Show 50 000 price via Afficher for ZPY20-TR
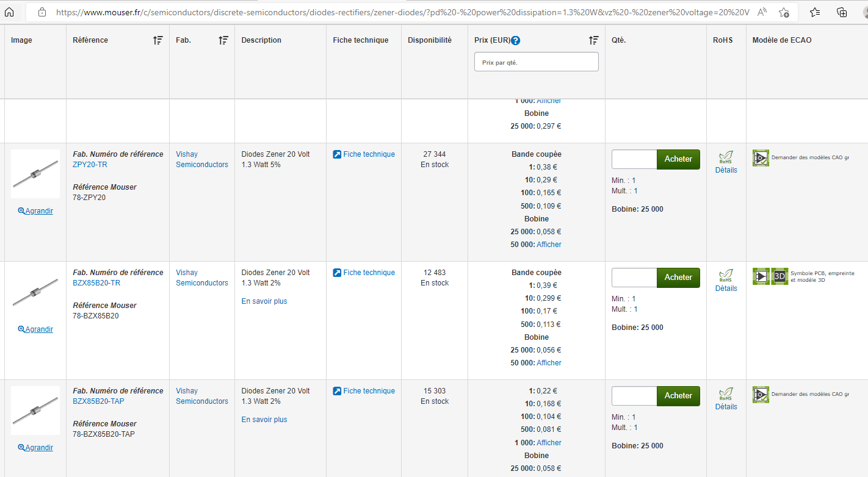The height and width of the screenshot is (477, 868). [549, 245]
